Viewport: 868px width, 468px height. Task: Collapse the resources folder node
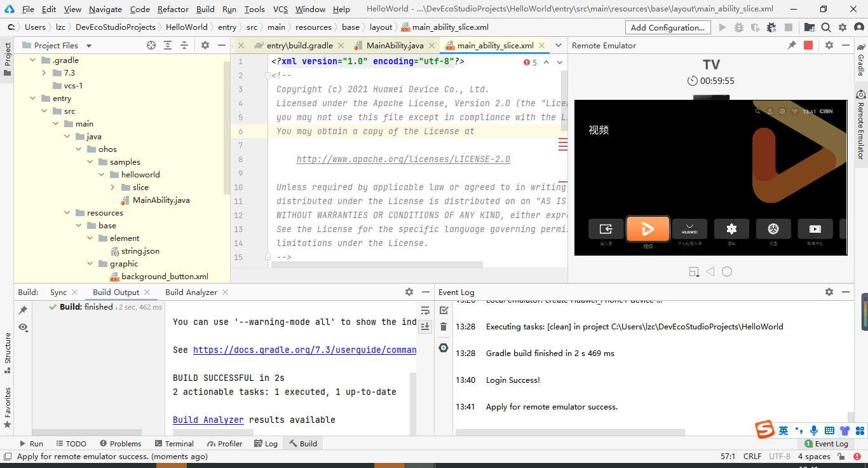click(x=67, y=213)
